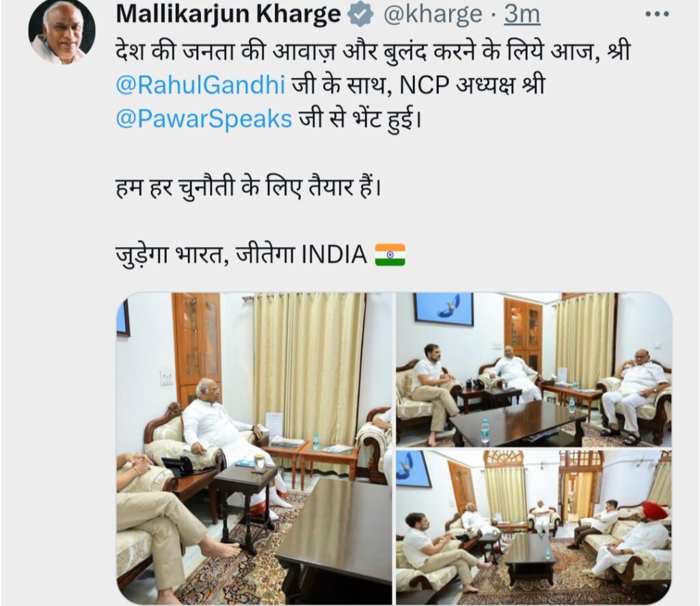This screenshot has height=606, width=700.
Task: Click the line 'हम हर चुनौती के लिए तैयार हैं'
Action: (249, 187)
